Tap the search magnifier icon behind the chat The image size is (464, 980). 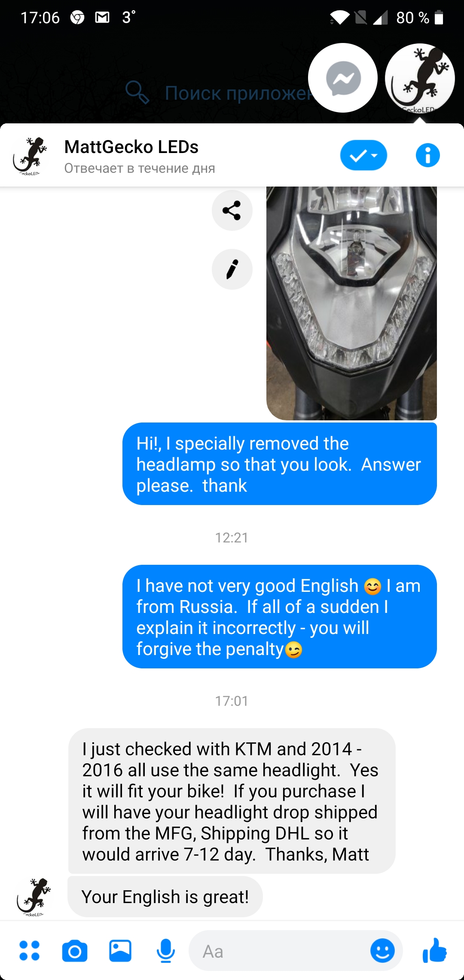point(137,92)
